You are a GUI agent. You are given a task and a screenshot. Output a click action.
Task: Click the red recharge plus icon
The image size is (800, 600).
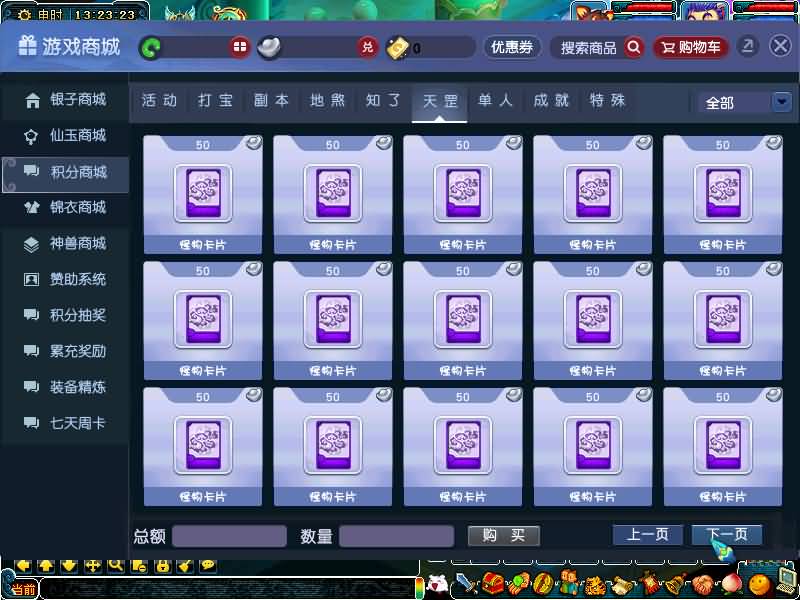(239, 47)
